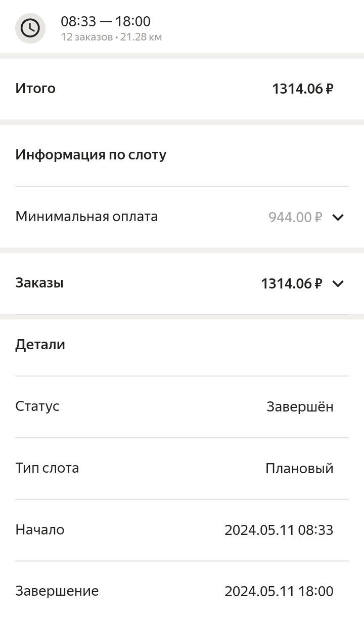Tap the 2024.05.11 08:33 start value

click(x=279, y=530)
